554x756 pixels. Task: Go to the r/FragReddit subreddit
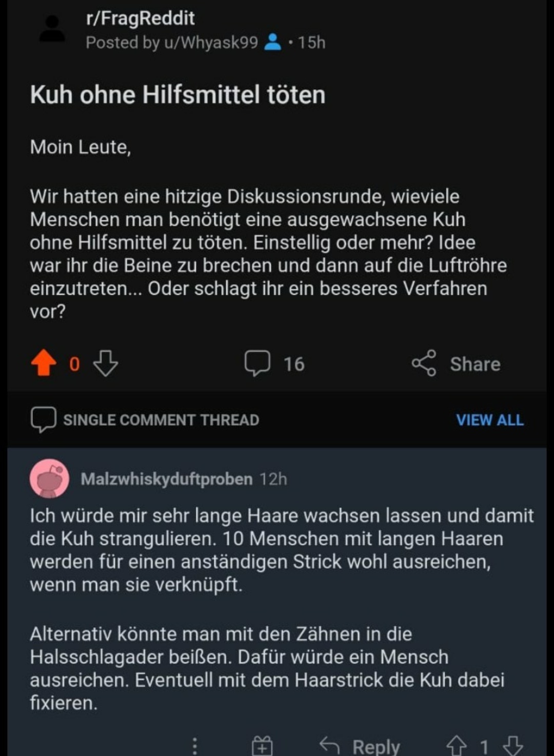click(140, 18)
